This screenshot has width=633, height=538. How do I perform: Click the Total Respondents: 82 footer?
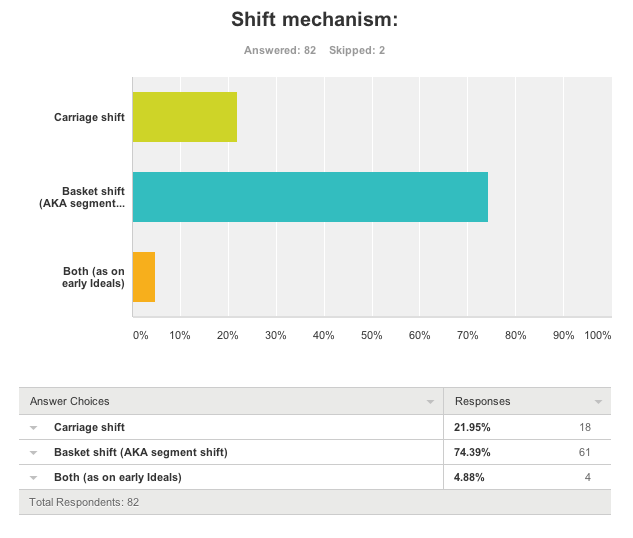point(84,502)
